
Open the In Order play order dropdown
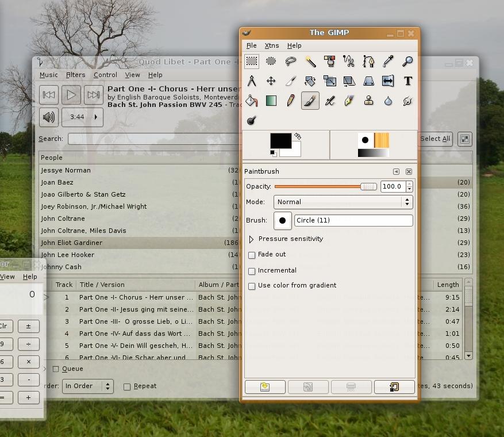[87, 386]
